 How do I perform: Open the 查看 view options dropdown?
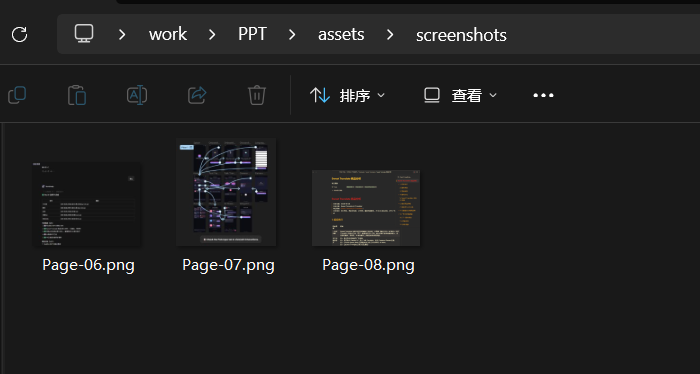click(x=460, y=95)
